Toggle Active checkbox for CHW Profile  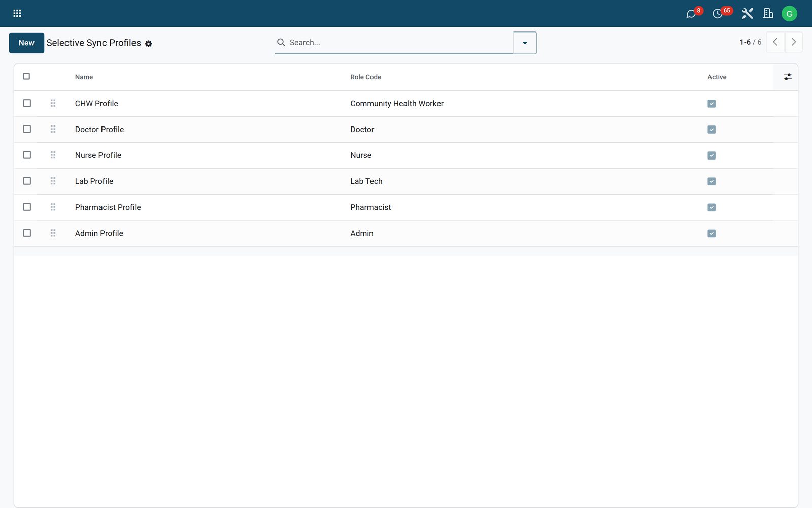(x=712, y=104)
